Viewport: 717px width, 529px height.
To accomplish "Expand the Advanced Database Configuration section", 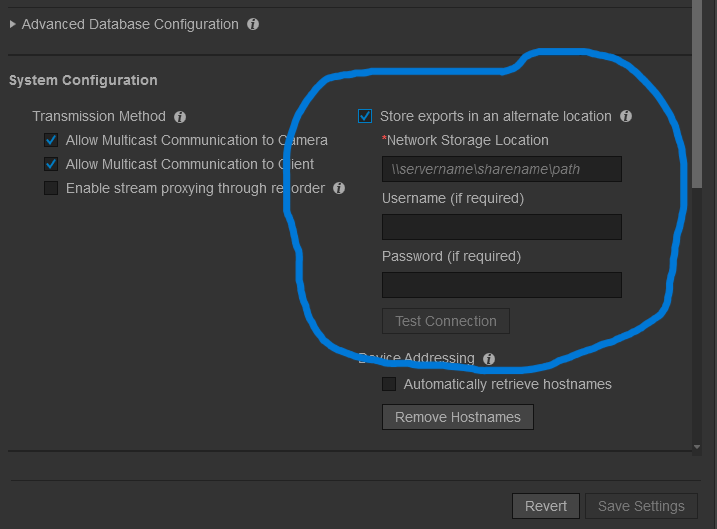I will click(x=13, y=24).
